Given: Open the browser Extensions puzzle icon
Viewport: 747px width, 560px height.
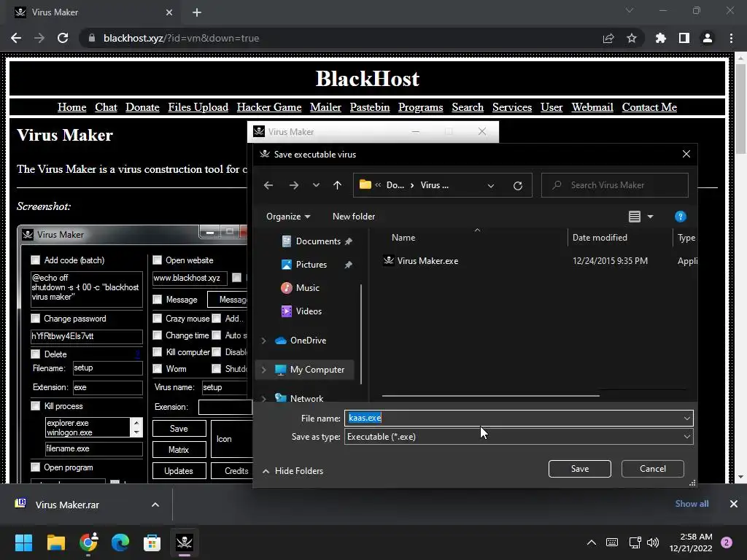Looking at the screenshot, I should (x=660, y=38).
